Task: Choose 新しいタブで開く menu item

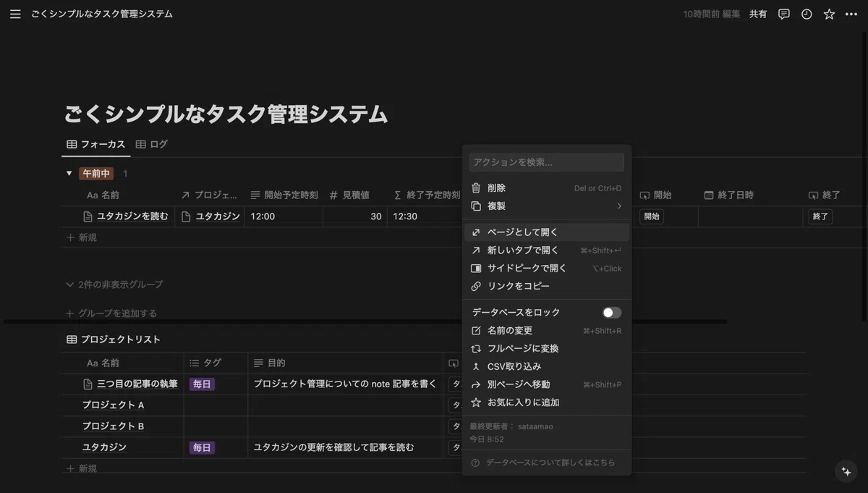Action: click(546, 250)
